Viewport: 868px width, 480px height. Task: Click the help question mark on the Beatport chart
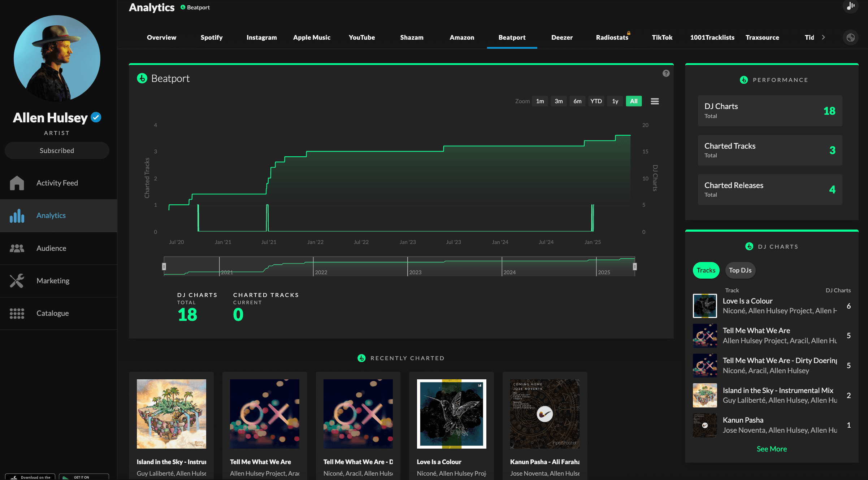666,73
